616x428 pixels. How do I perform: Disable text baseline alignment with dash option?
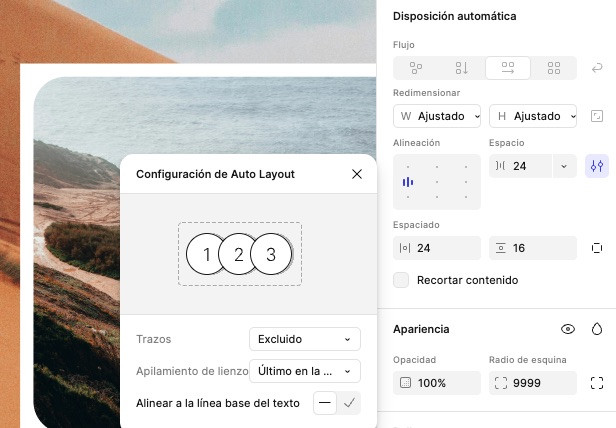[x=325, y=403]
